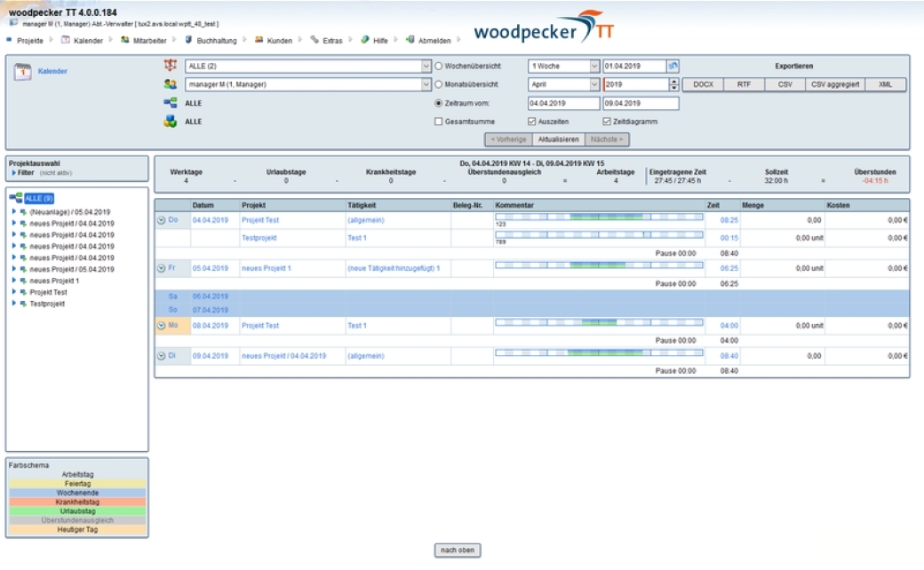Screen dimensions: 924x570
Task: Click the XML export button
Action: (885, 85)
